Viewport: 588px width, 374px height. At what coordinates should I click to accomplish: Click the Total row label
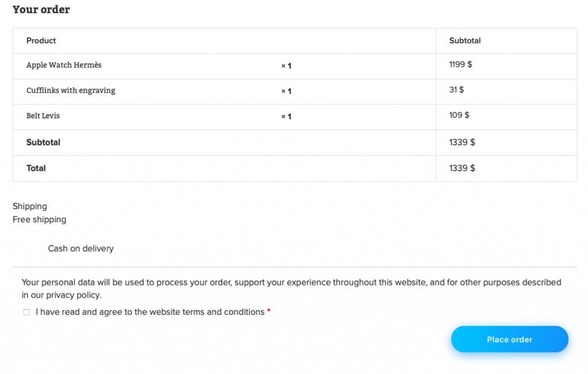point(36,168)
